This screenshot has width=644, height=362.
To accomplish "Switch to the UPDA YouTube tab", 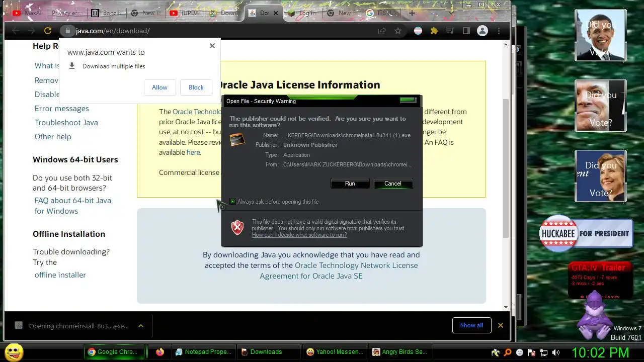I will tap(185, 13).
